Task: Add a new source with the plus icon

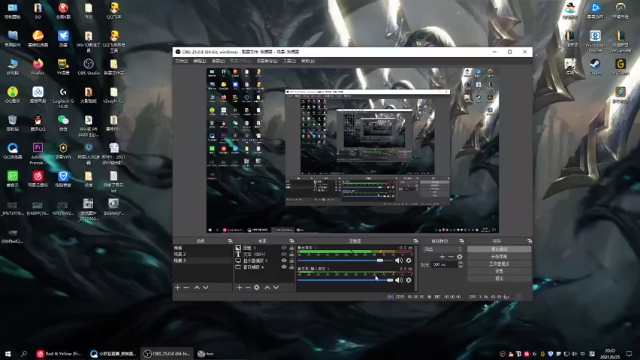Action: coord(239,287)
